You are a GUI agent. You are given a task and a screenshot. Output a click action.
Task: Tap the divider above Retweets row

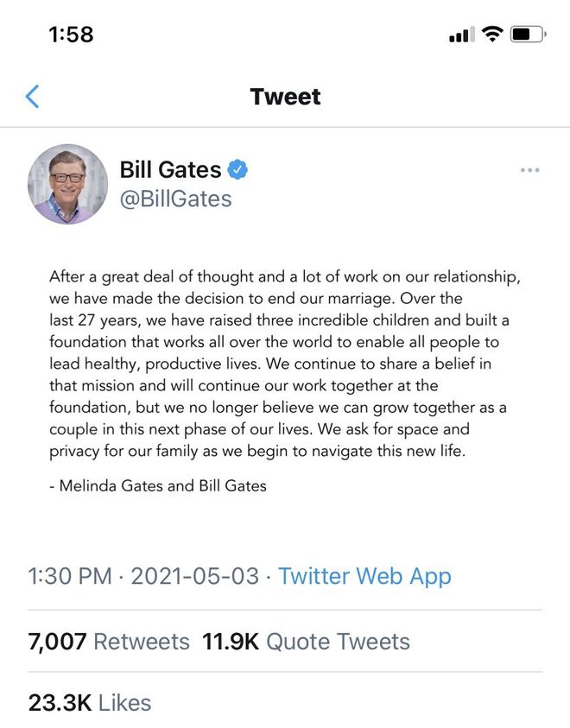click(285, 610)
